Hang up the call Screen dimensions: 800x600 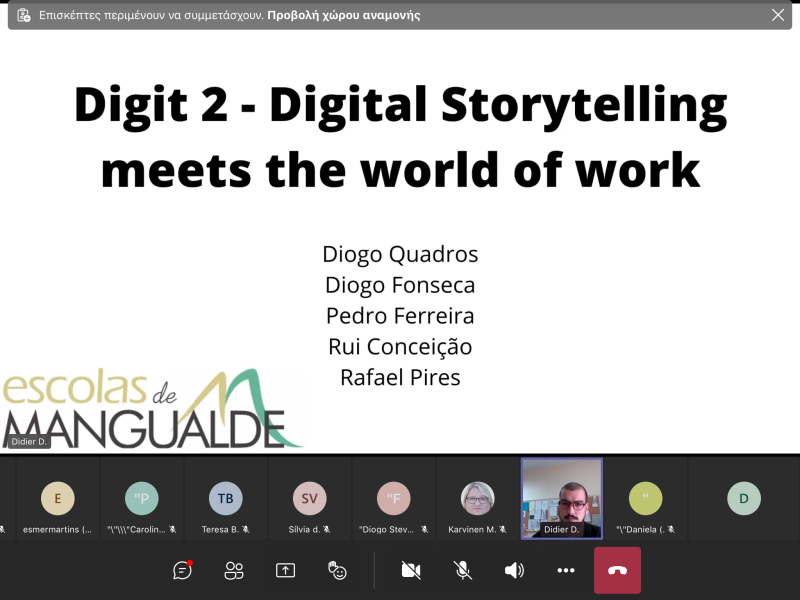617,570
